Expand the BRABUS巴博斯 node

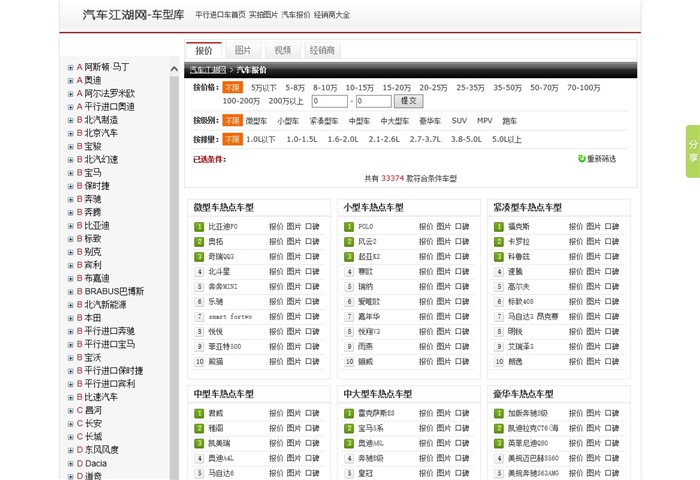[71, 292]
